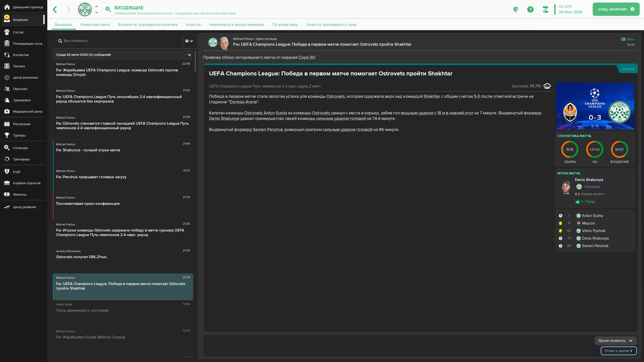Open the Staff (Персонал) icon

(x=7, y=89)
